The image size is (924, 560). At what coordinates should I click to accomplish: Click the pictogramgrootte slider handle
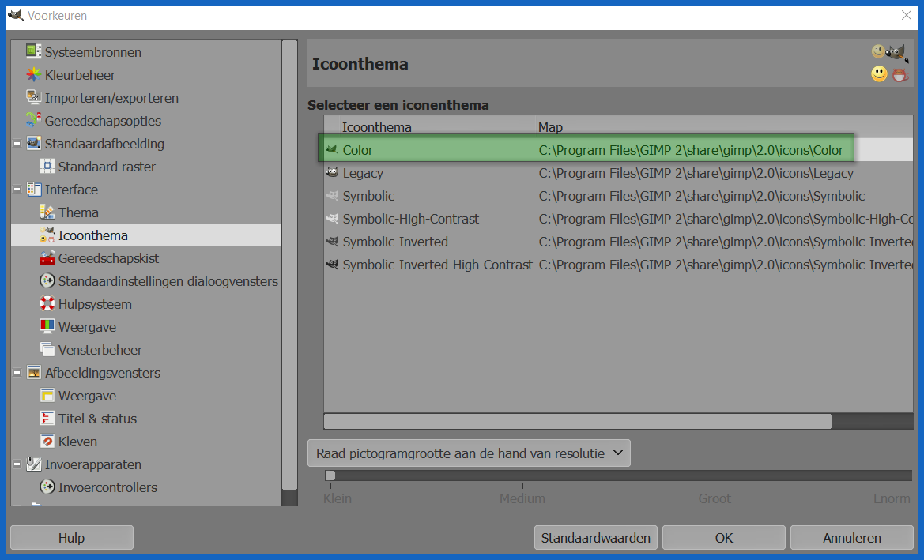coord(330,475)
